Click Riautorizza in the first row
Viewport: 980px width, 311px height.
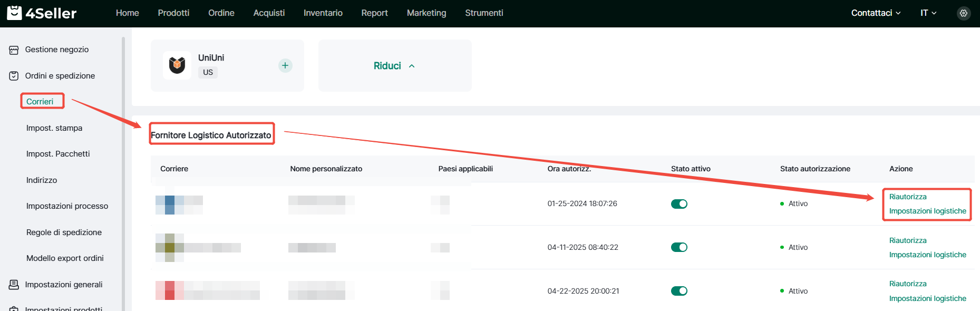[907, 197]
